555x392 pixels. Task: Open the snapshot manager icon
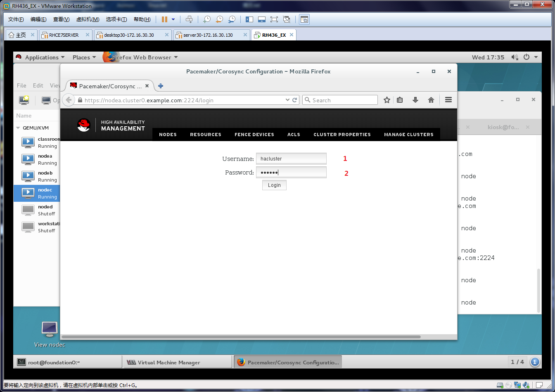click(x=232, y=19)
